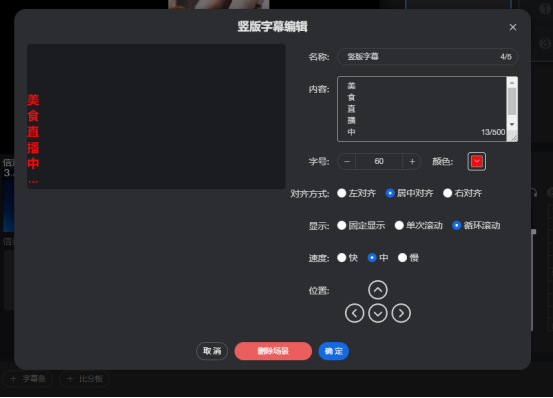Click the 名称 input field
The image size is (553, 398).
click(x=427, y=57)
